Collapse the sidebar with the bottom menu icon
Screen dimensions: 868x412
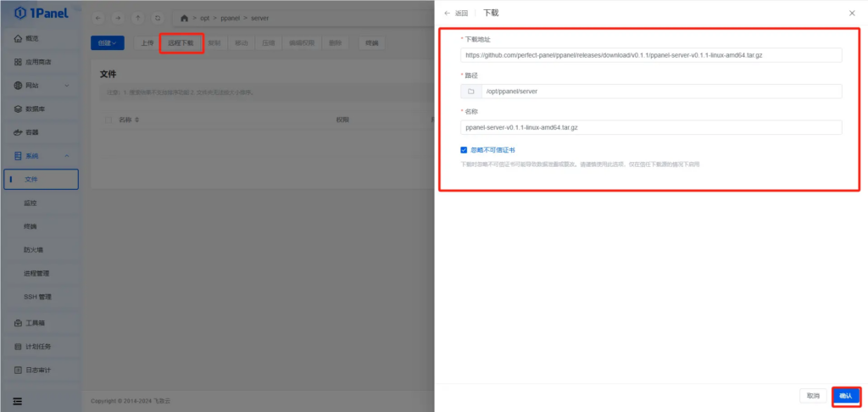17,400
